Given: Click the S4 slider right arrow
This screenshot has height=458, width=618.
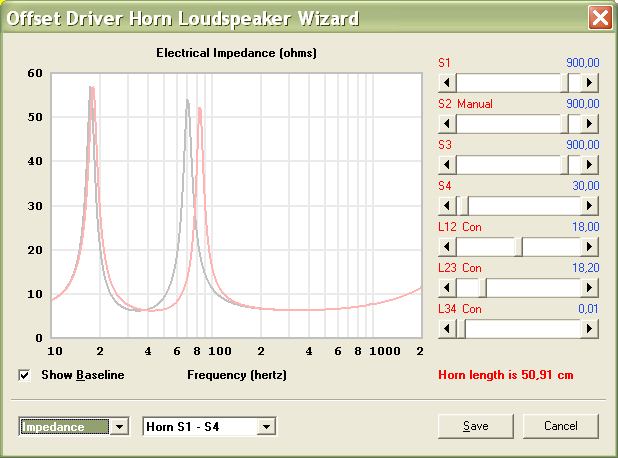Looking at the screenshot, I should (x=589, y=206).
